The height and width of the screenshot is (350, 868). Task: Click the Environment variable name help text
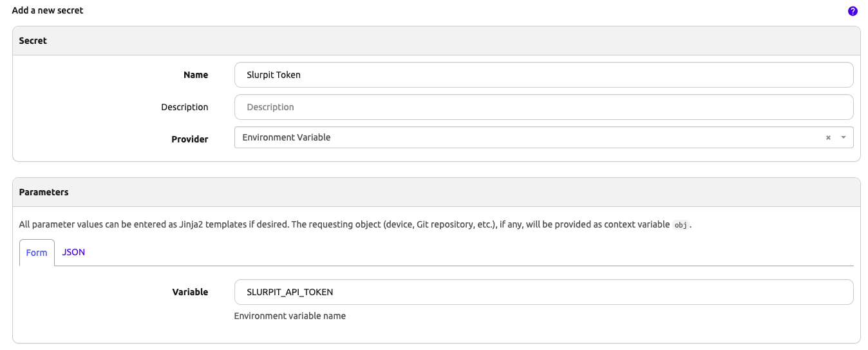click(290, 316)
